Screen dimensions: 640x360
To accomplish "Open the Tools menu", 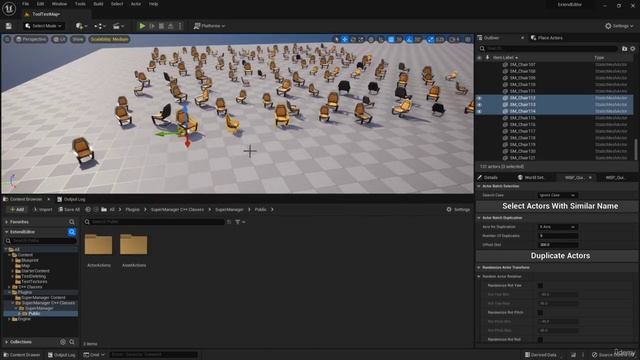I will coord(80,4).
